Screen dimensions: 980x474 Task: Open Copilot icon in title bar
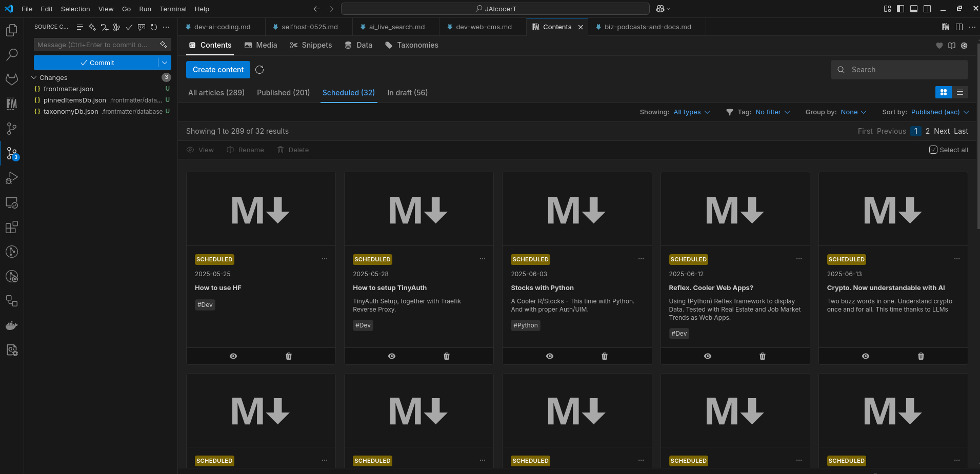click(660, 9)
